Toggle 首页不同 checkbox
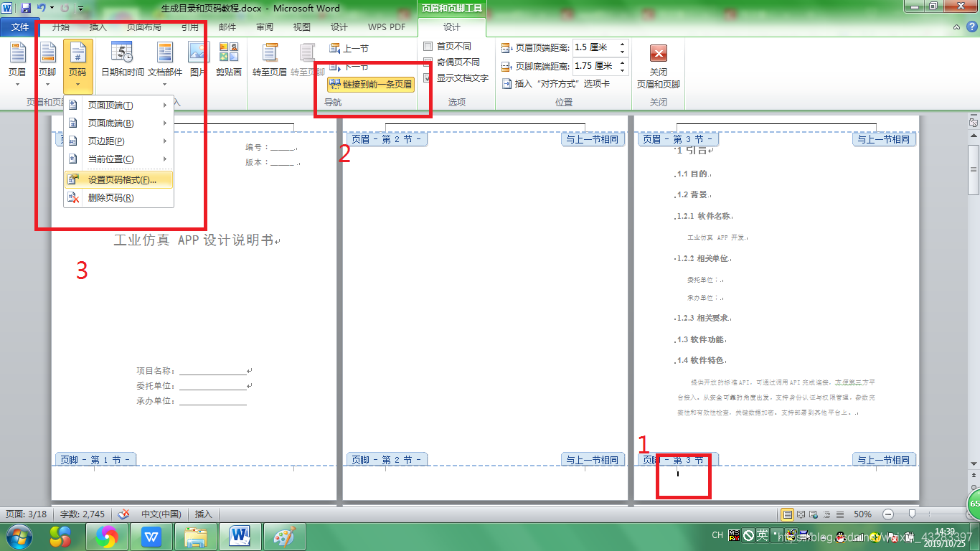The height and width of the screenshot is (551, 980). pyautogui.click(x=428, y=46)
